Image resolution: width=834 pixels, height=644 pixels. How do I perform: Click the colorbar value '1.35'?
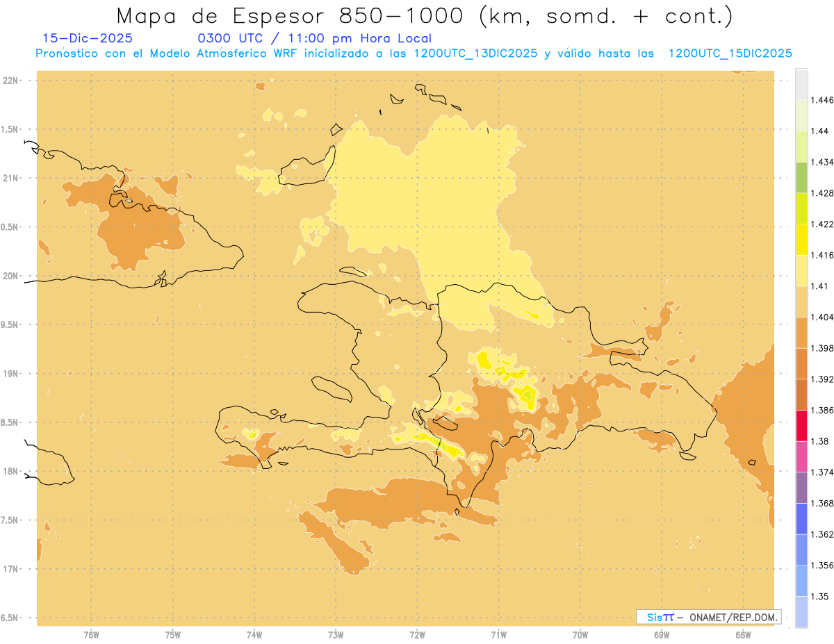coord(820,597)
